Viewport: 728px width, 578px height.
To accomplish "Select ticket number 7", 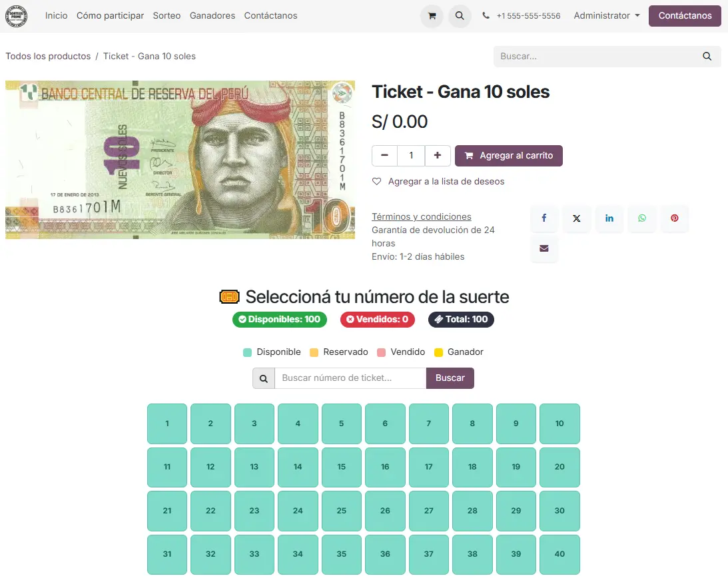I will 428,424.
